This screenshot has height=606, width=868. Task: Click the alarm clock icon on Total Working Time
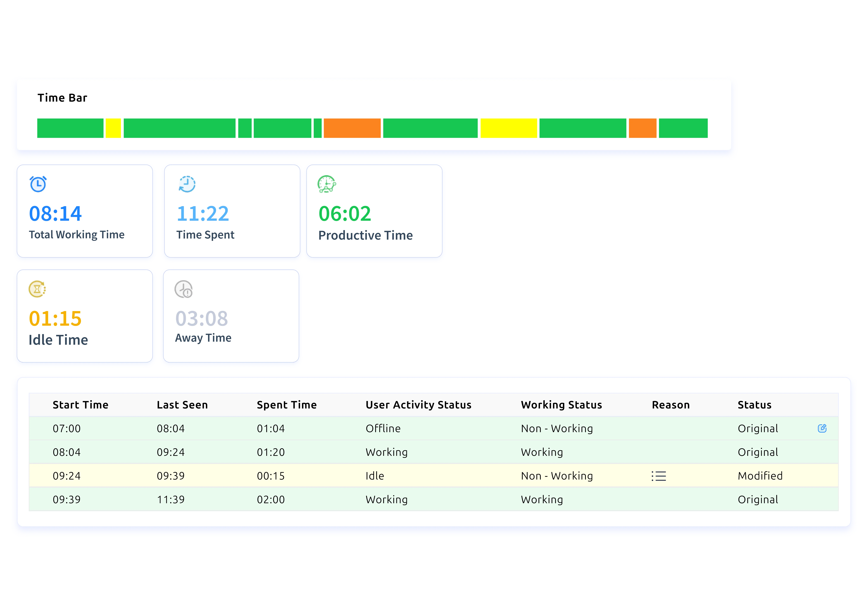tap(38, 184)
